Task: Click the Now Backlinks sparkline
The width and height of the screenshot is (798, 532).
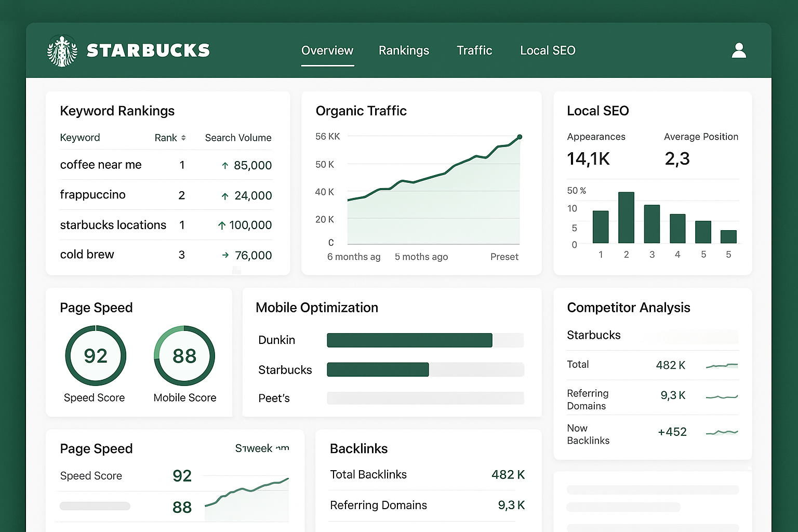Action: pos(722,432)
